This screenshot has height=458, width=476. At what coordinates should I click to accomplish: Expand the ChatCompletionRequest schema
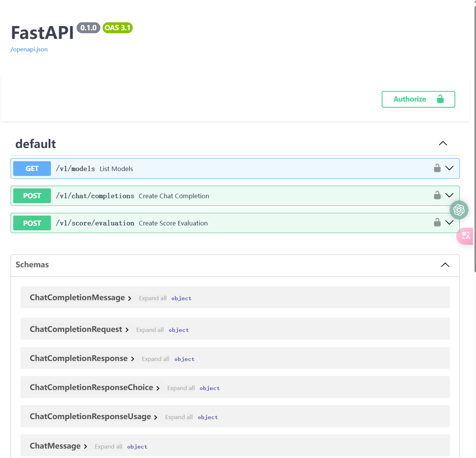(127, 330)
